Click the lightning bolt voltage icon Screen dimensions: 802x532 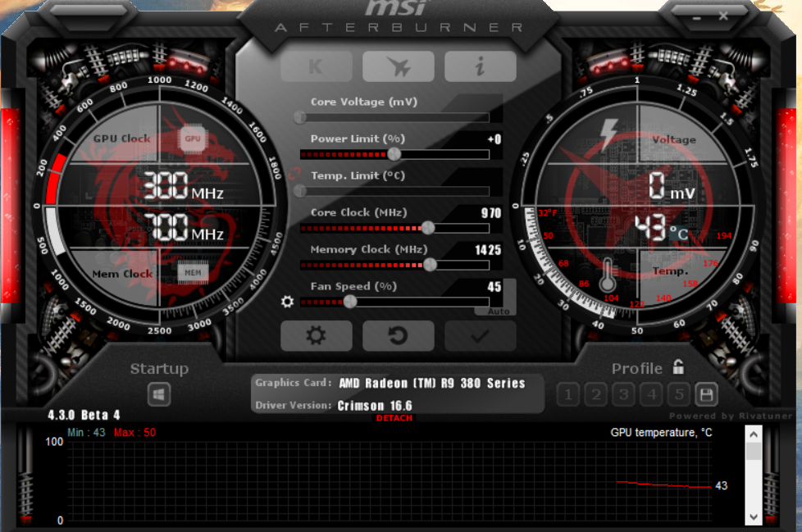(x=608, y=135)
